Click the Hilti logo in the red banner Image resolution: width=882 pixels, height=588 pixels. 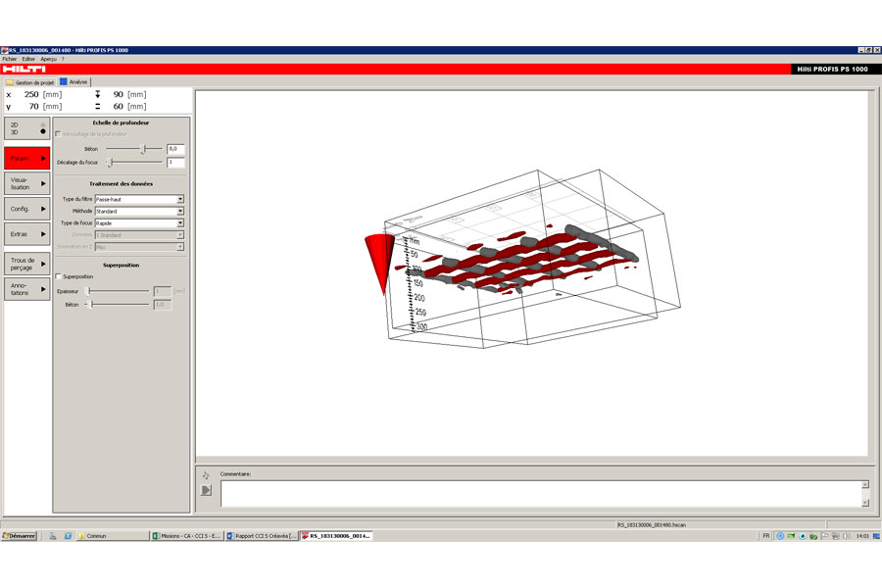24,69
